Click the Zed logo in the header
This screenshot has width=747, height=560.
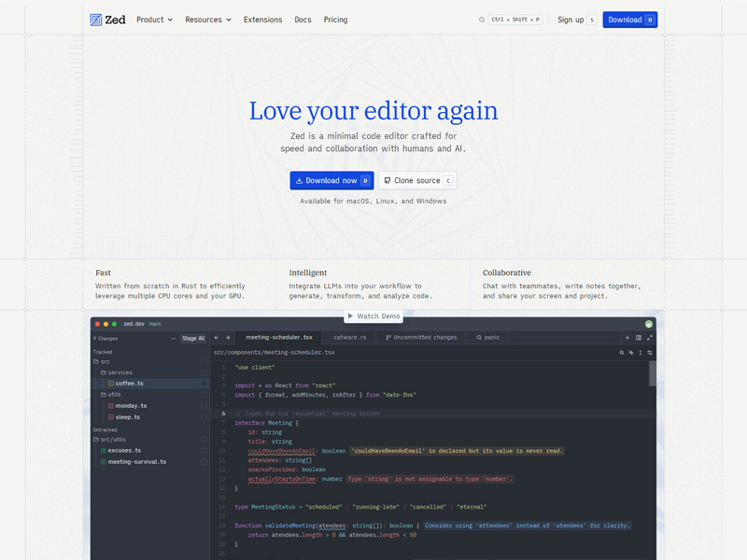tap(107, 20)
